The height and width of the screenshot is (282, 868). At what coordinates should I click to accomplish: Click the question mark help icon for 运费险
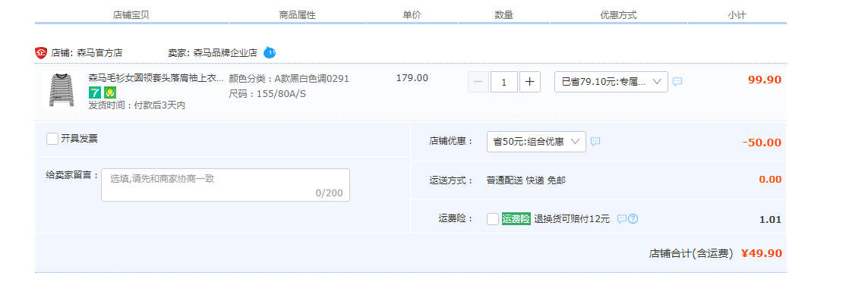pyautogui.click(x=633, y=219)
